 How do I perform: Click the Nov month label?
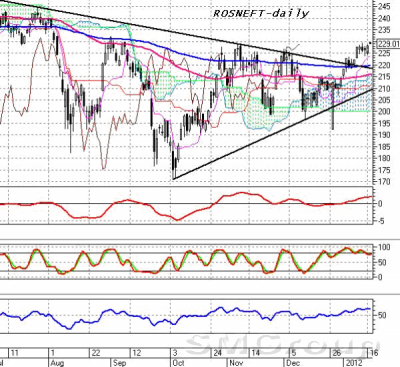(236, 363)
